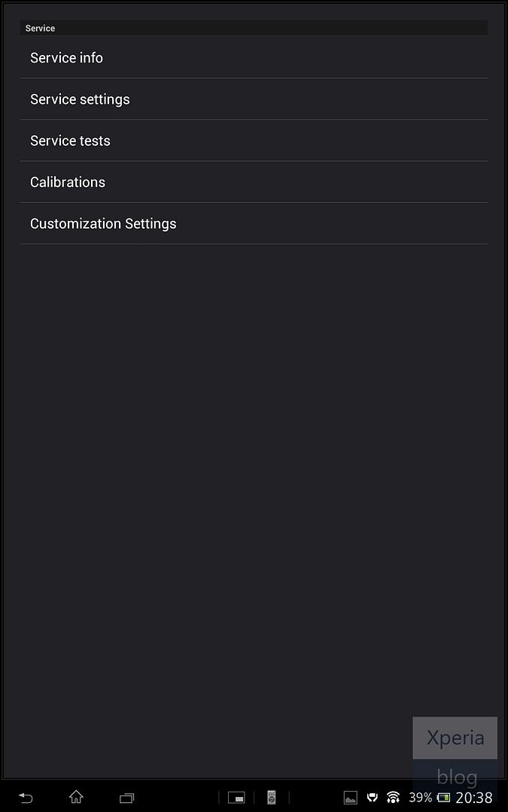This screenshot has height=812, width=508.
Task: Tap the USB debugging status icon
Action: (x=372, y=798)
